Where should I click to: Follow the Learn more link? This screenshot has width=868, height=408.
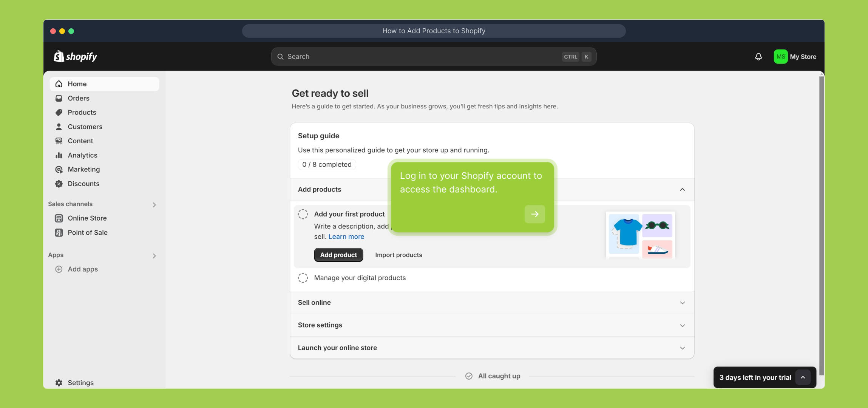[x=346, y=237]
